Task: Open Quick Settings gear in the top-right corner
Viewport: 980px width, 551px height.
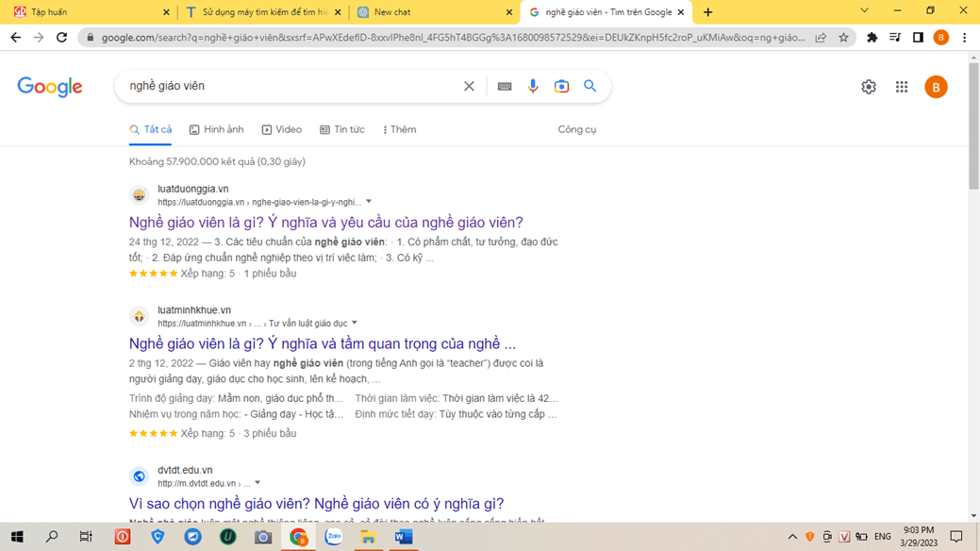Action: tap(868, 86)
